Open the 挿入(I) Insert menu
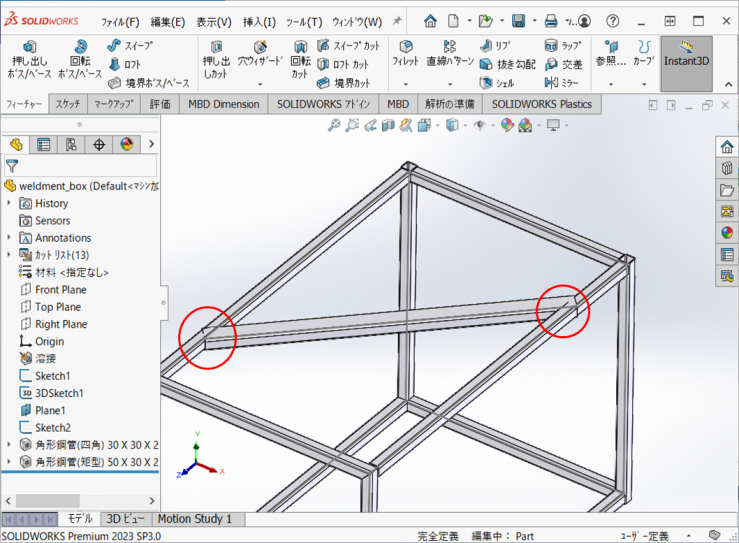The height and width of the screenshot is (543, 739). tap(259, 22)
